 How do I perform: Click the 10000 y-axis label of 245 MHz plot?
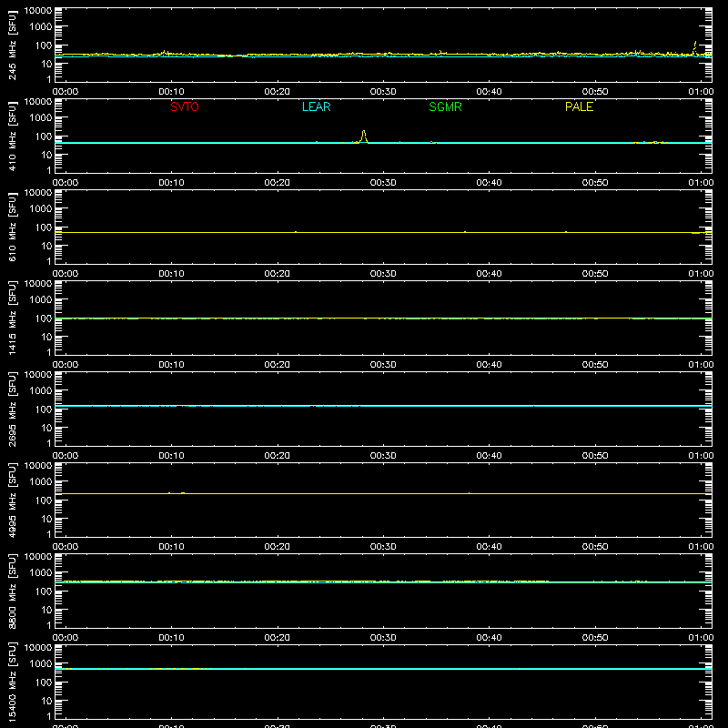click(38, 11)
